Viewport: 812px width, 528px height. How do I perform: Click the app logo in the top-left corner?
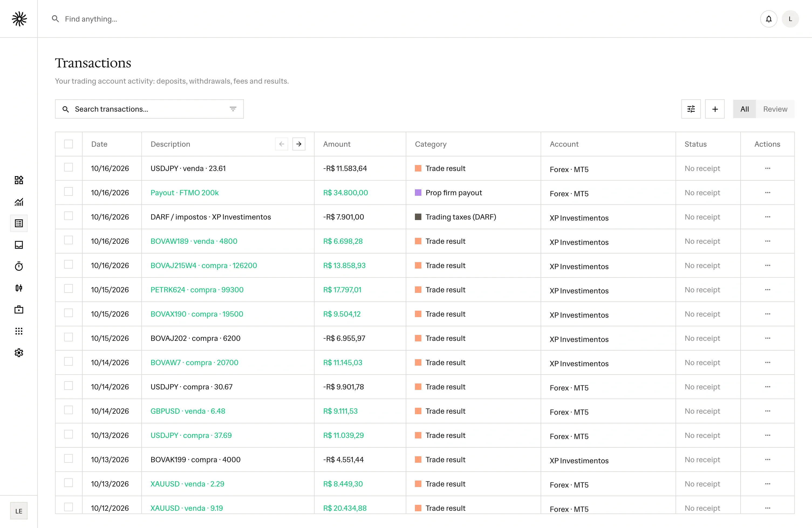(x=19, y=19)
